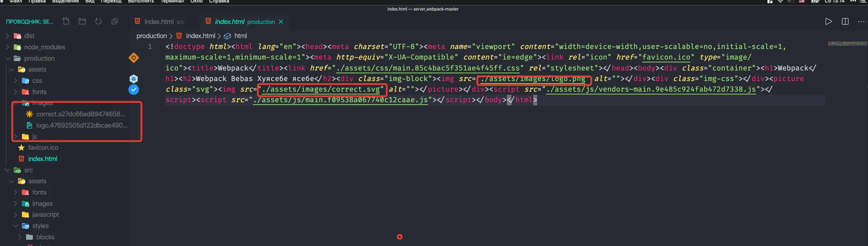
Task: Click the SVG asterisk icon beside correct file
Action: (x=30, y=114)
